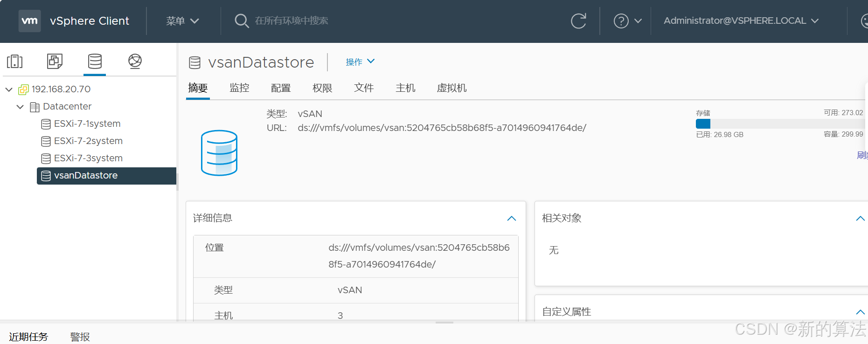This screenshot has width=868, height=344.
Task: Click the large blue datastore illustration
Action: [219, 153]
